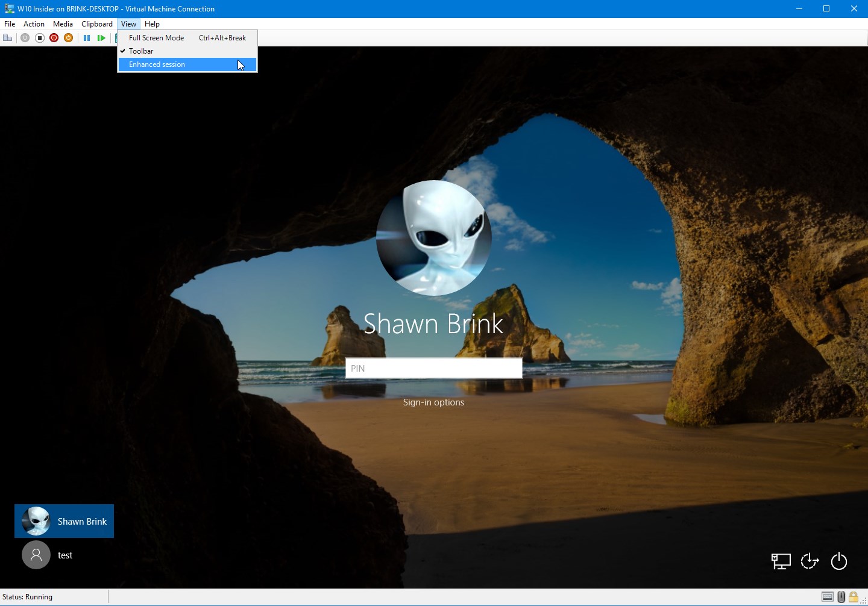Screen dimensions: 868x606
Task: Select Full Screen Mode in View menu
Action: [187, 37]
